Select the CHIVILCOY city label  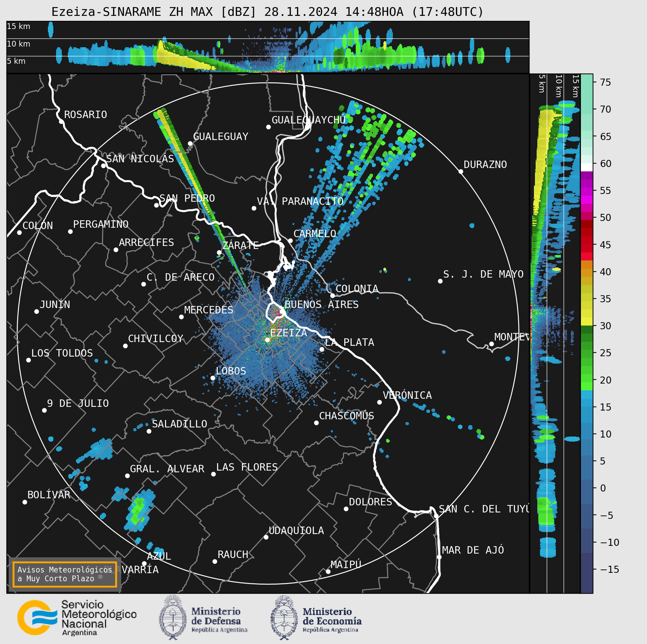[156, 339]
